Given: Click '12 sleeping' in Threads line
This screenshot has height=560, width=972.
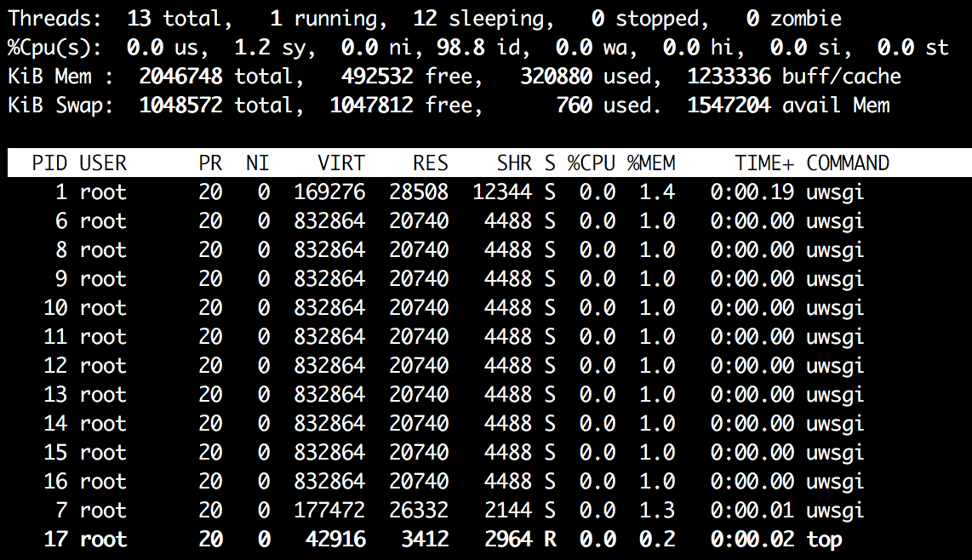Looking at the screenshot, I should point(478,20).
